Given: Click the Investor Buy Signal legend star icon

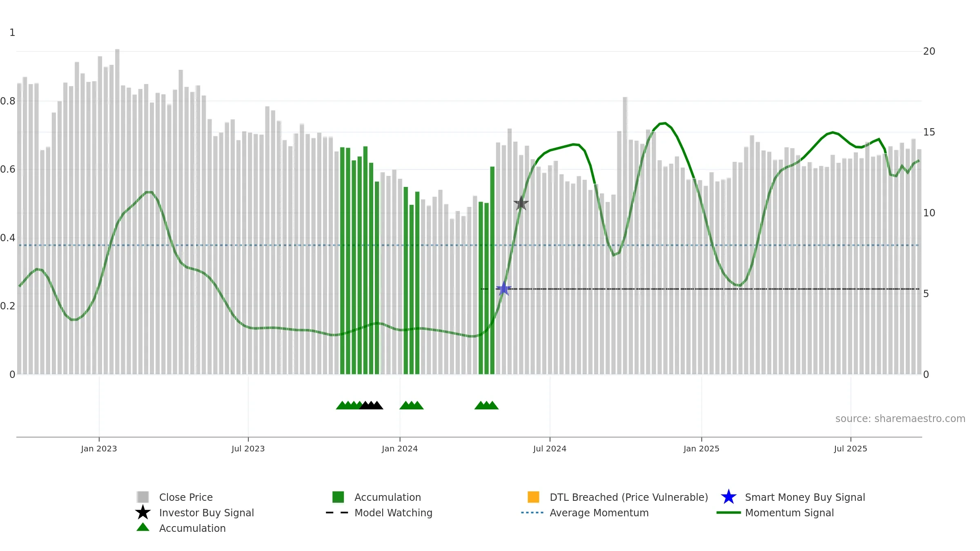Looking at the screenshot, I should click(143, 513).
